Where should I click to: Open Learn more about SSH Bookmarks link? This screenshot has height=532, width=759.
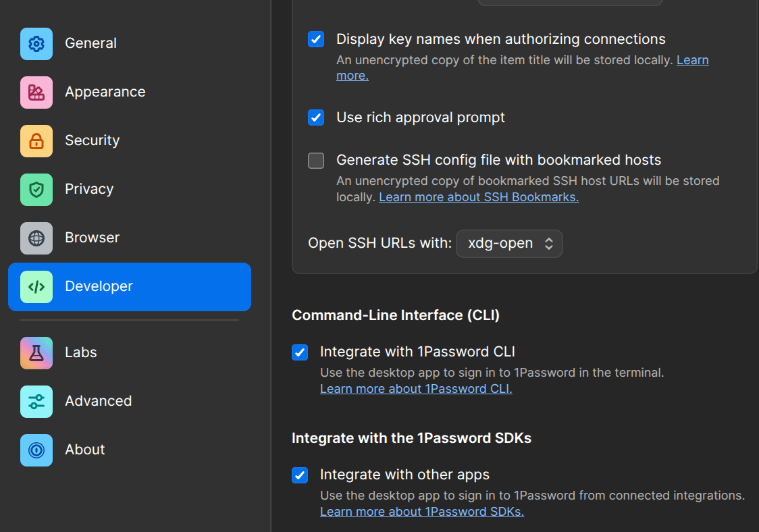[x=479, y=197]
